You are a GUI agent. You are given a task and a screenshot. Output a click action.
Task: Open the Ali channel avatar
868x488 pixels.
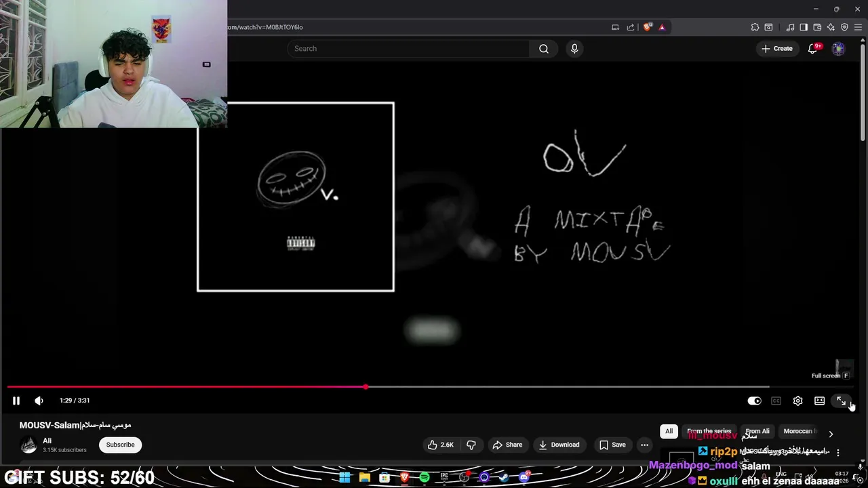[x=28, y=445]
